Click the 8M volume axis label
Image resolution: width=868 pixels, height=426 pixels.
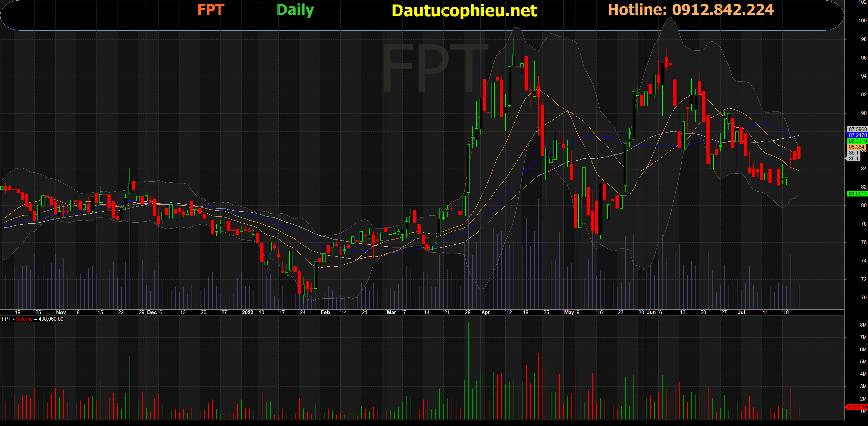click(863, 325)
